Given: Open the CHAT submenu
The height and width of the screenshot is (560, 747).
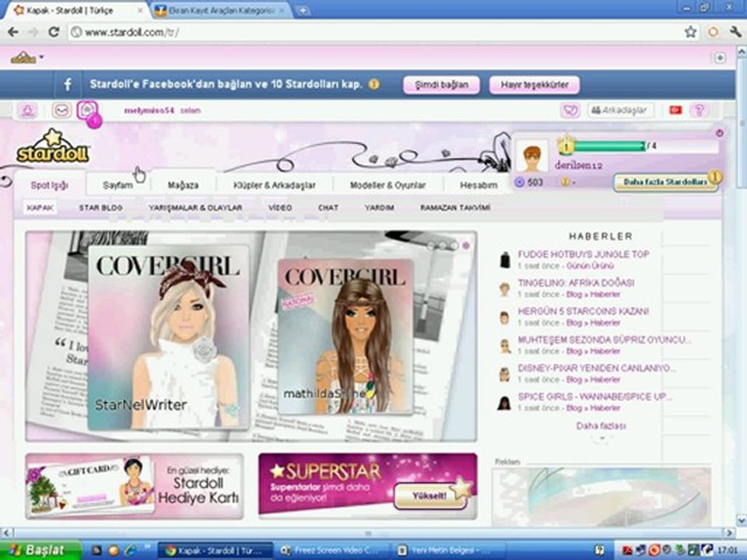Looking at the screenshot, I should click(x=328, y=208).
